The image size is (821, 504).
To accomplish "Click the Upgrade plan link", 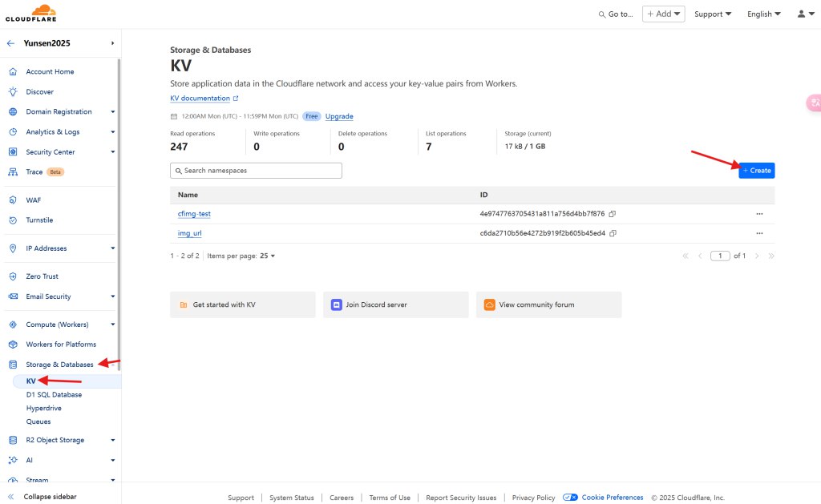I will pos(338,116).
